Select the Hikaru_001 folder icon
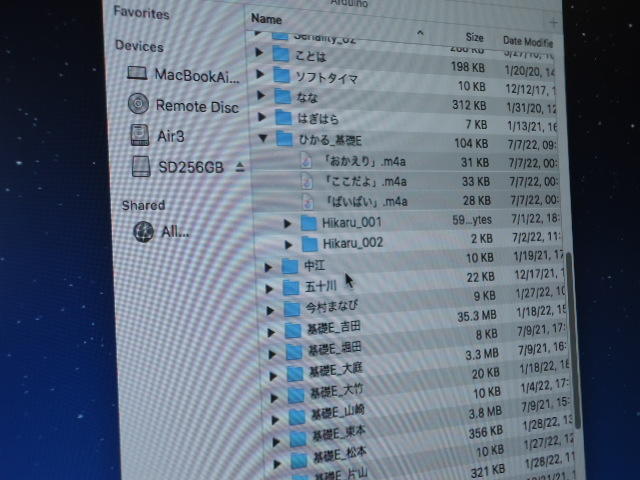Viewport: 640px width, 480px height. pos(309,223)
